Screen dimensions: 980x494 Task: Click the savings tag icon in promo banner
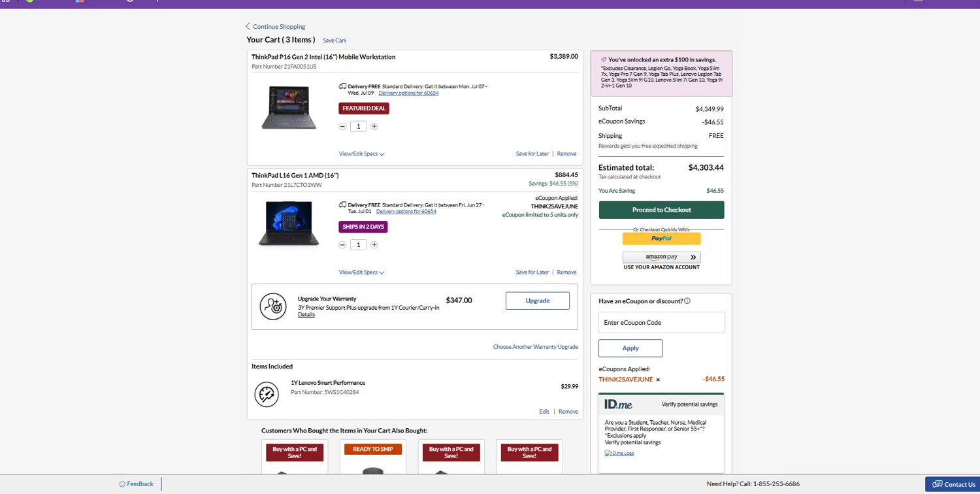[604, 59]
